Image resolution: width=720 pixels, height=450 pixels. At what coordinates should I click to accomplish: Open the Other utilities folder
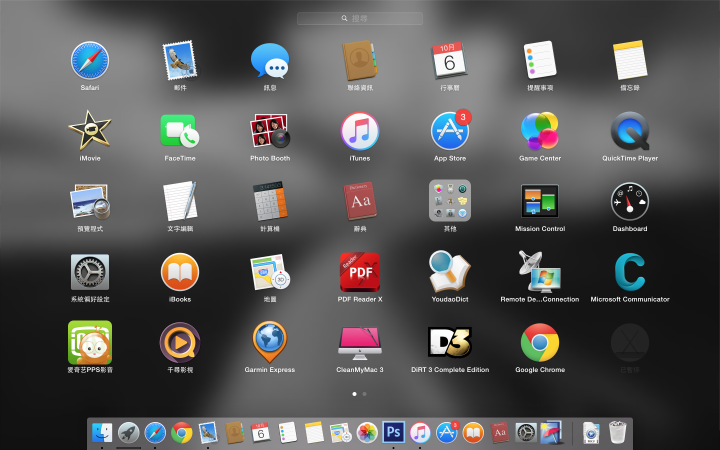(x=450, y=201)
